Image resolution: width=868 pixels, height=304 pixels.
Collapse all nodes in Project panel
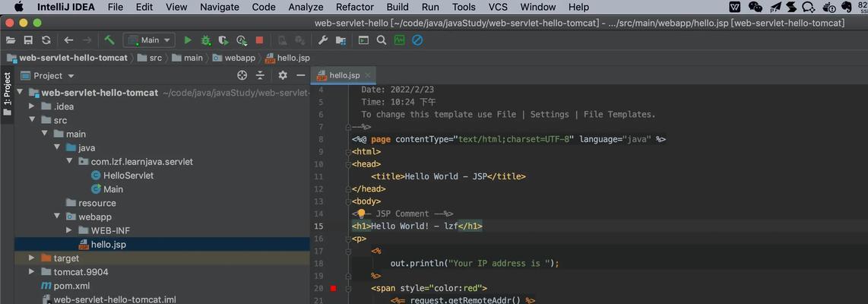click(260, 75)
